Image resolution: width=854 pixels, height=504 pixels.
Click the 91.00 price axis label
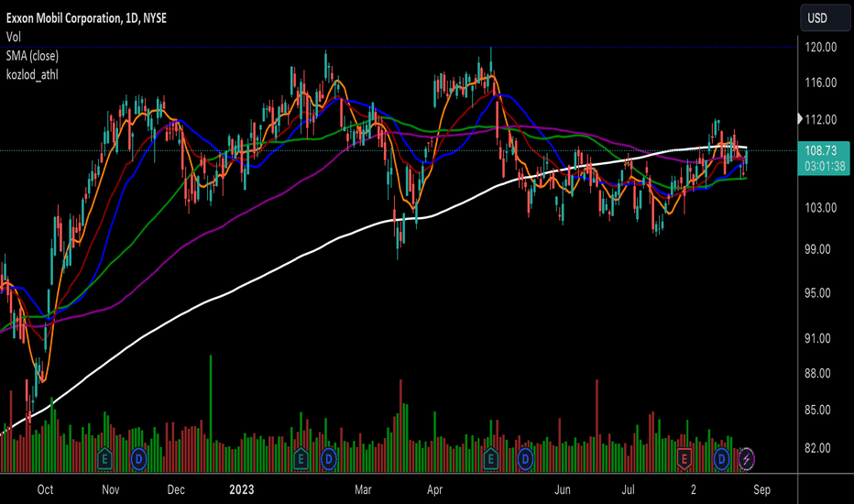pyautogui.click(x=817, y=338)
